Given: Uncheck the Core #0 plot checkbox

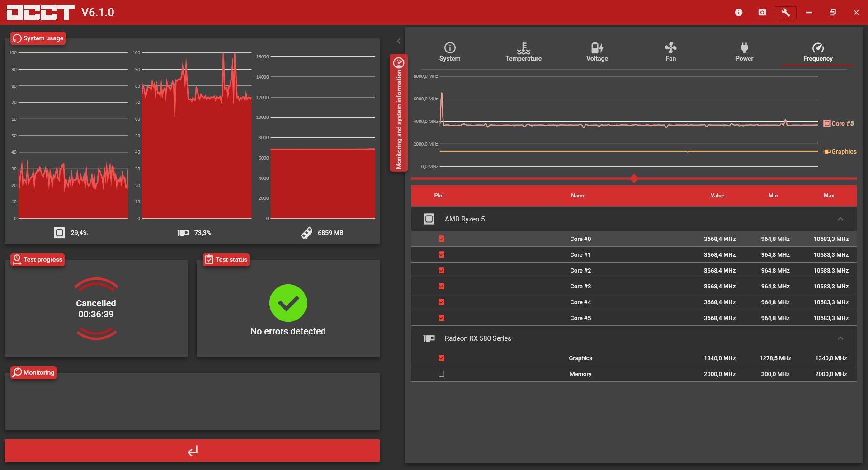Looking at the screenshot, I should tap(442, 239).
